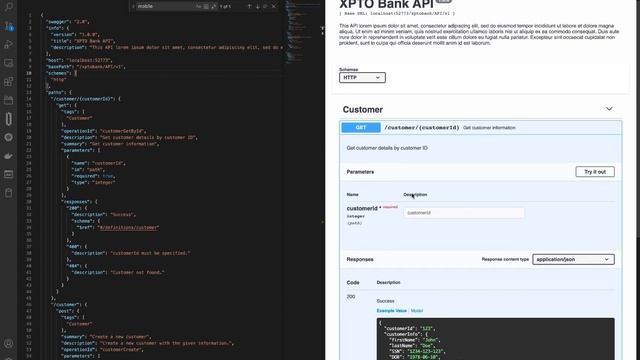Click the '"paths": {' line in editor
This screenshot has height=360, width=640.
pyautogui.click(x=58, y=92)
